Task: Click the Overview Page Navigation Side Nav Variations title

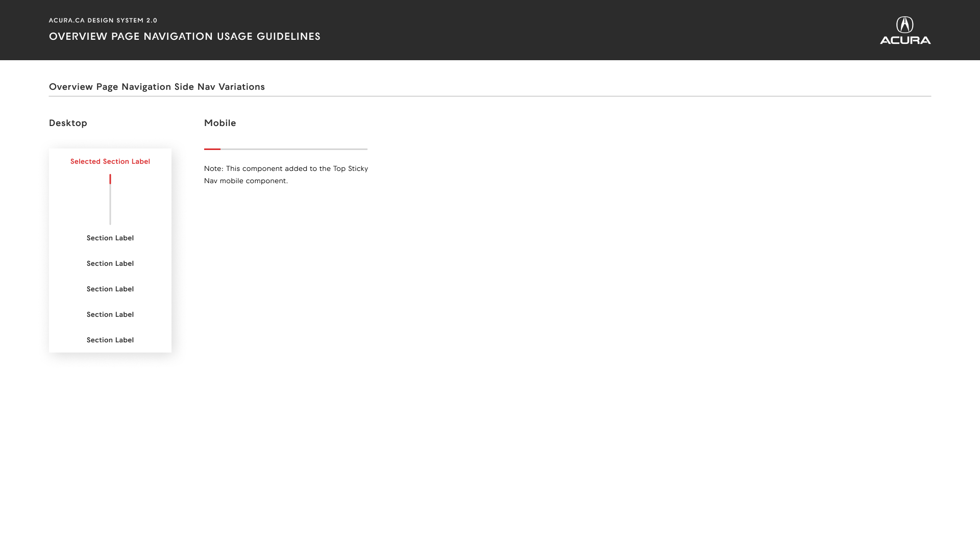Action: pyautogui.click(x=157, y=87)
